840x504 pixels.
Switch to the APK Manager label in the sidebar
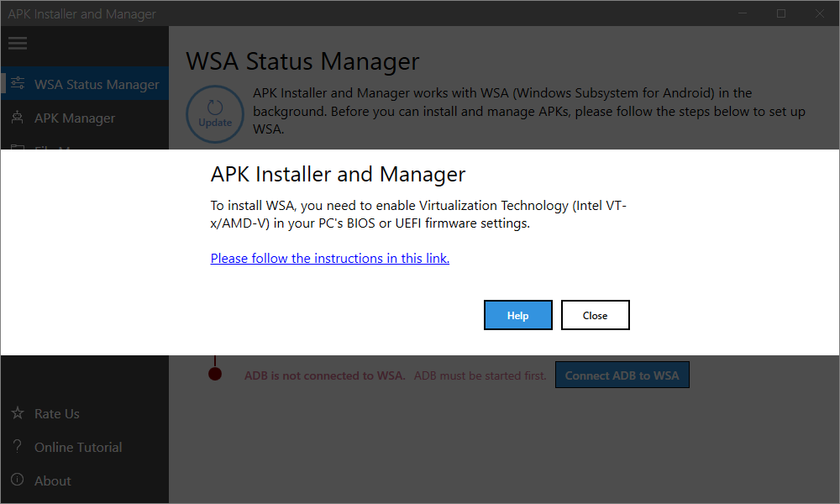coord(75,118)
